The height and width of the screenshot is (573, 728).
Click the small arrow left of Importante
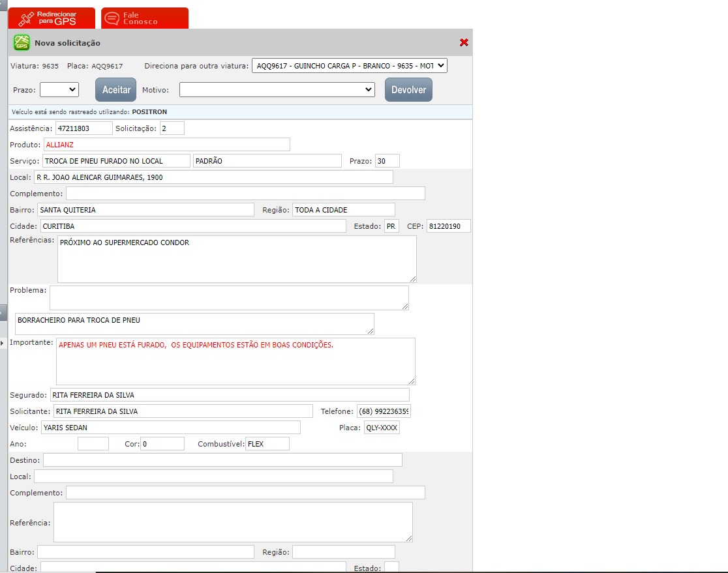[3, 343]
